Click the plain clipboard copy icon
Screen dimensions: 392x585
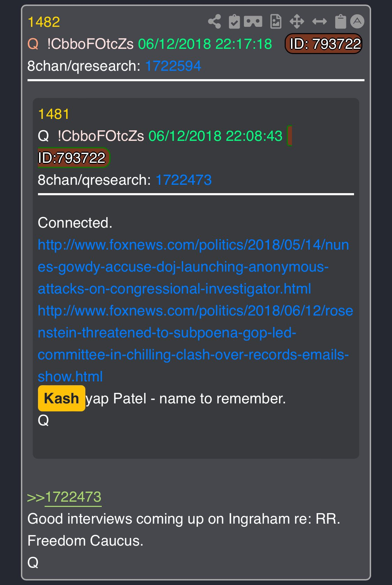(x=340, y=22)
